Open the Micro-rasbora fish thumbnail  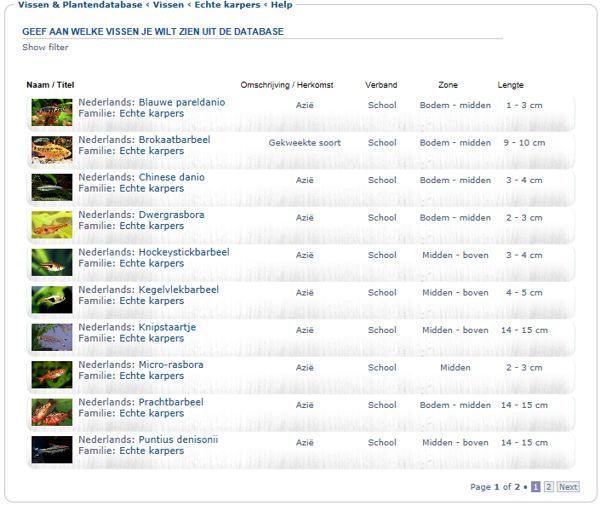click(52, 375)
